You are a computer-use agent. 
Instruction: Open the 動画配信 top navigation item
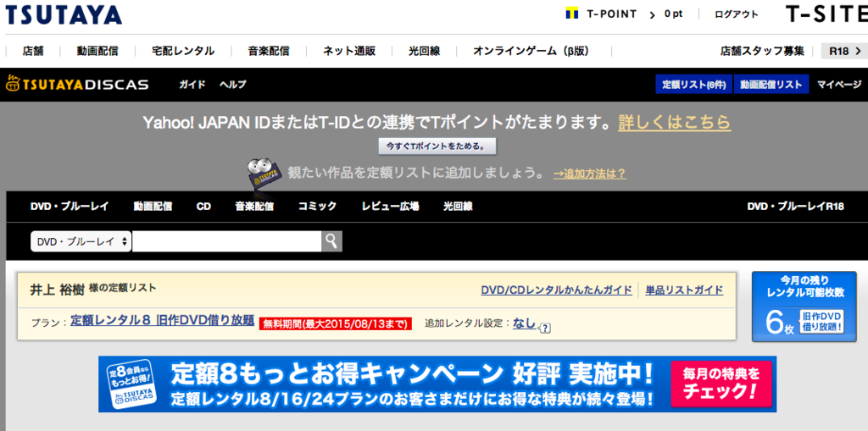pyautogui.click(x=97, y=51)
